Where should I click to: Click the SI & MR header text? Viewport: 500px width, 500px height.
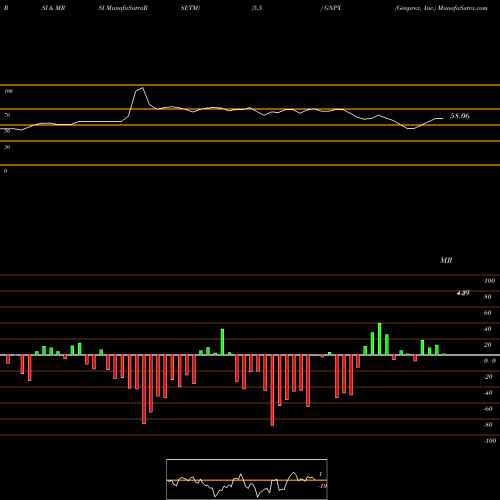coord(53,8)
